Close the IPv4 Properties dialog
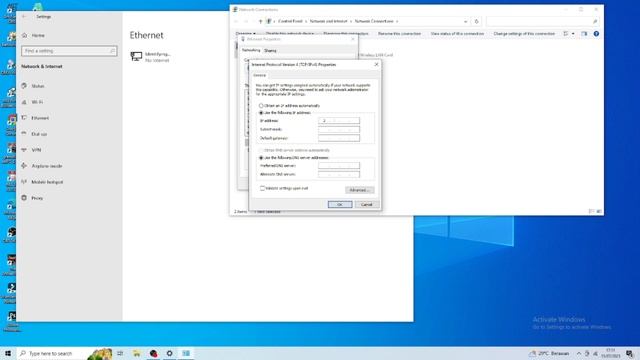640x360 pixels. [x=376, y=64]
